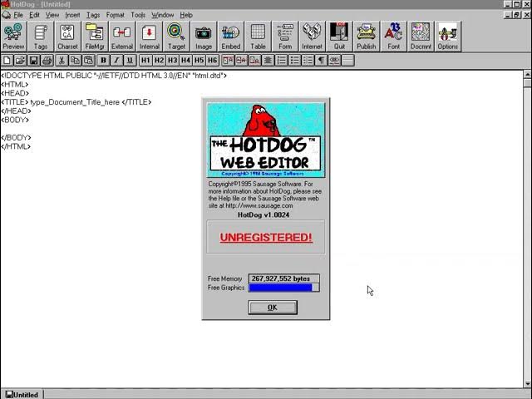Insert horizontal rule line icon
The height and width of the screenshot is (399, 532).
(x=347, y=61)
